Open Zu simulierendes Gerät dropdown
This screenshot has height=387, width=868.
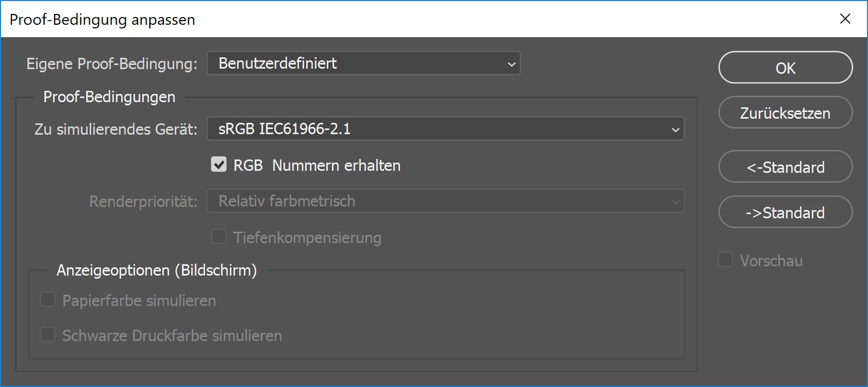445,129
